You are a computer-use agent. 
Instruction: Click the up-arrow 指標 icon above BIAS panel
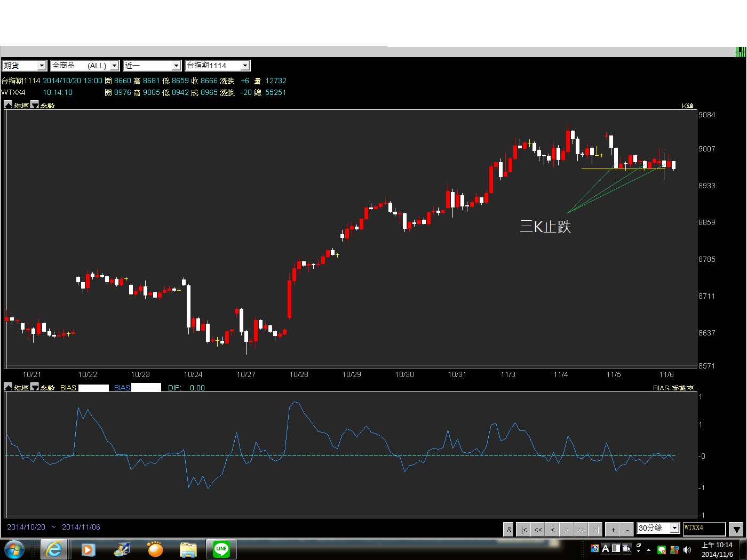pos(8,387)
